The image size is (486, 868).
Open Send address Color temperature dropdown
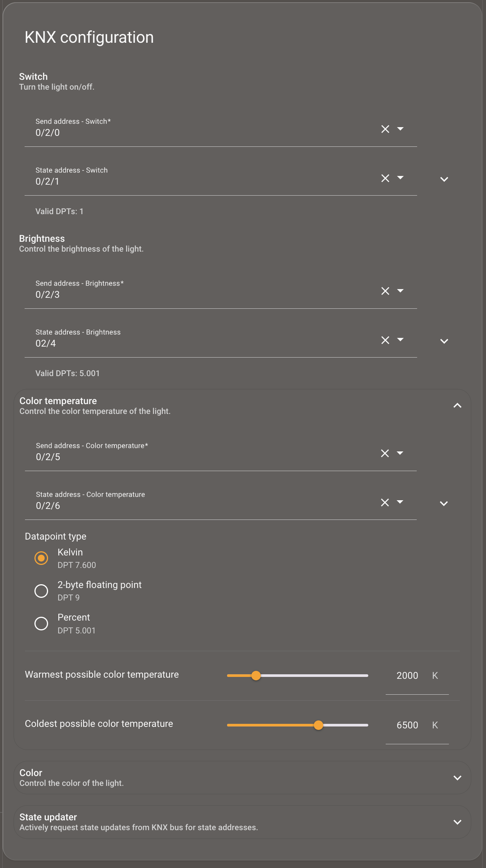point(400,453)
